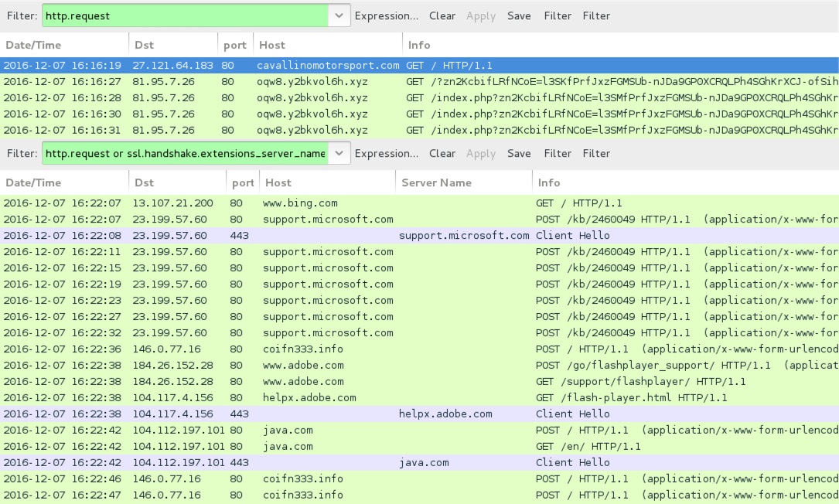Select the 16:22:46 coifn333.info packet
This screenshot has width=839, height=504.
click(419, 478)
